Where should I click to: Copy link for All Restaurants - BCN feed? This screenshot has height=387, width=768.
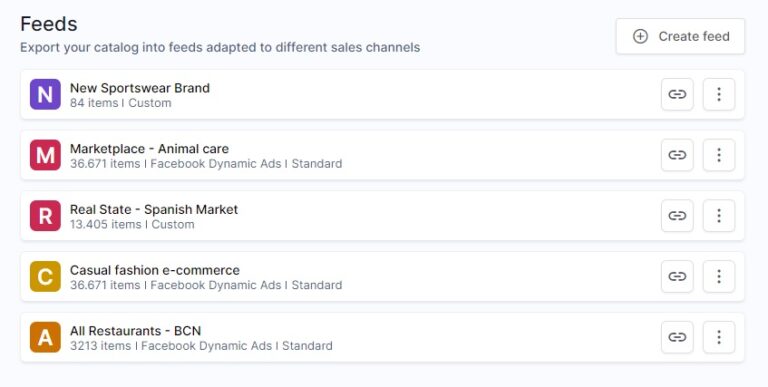click(677, 337)
